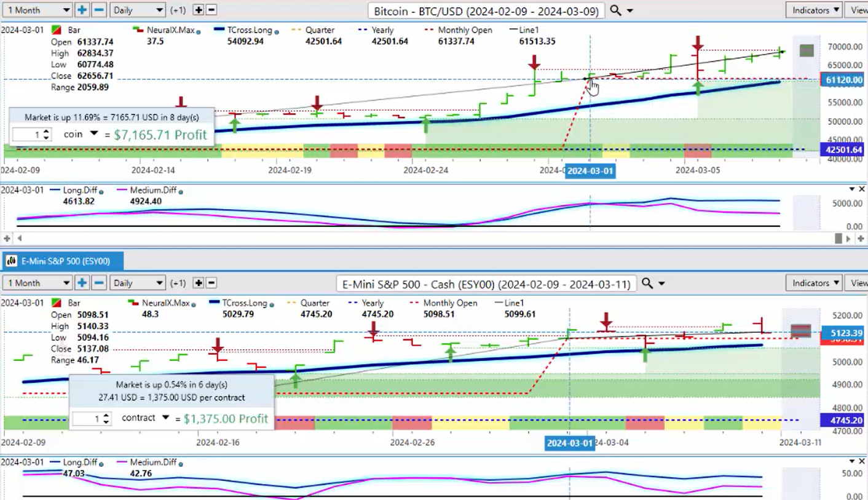This screenshot has height=500, width=868.
Task: Zoom in E-Mini chart with blue plus button
Action: [x=82, y=283]
